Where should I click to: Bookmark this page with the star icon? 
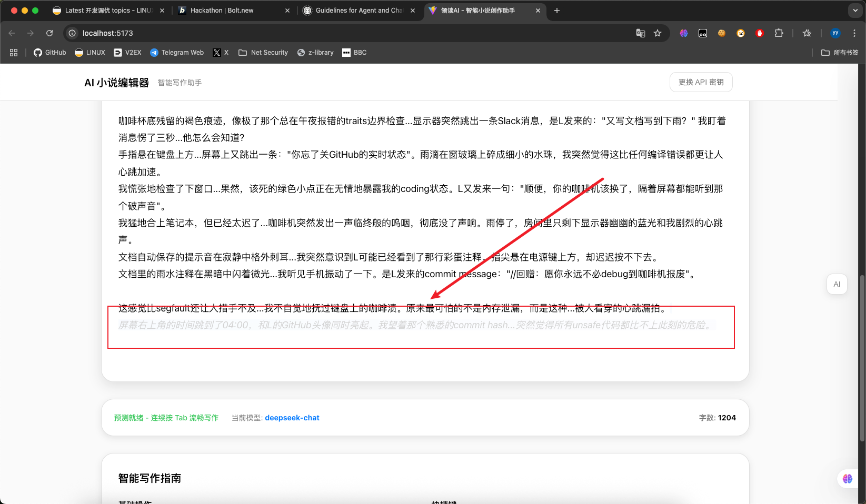pos(658,33)
